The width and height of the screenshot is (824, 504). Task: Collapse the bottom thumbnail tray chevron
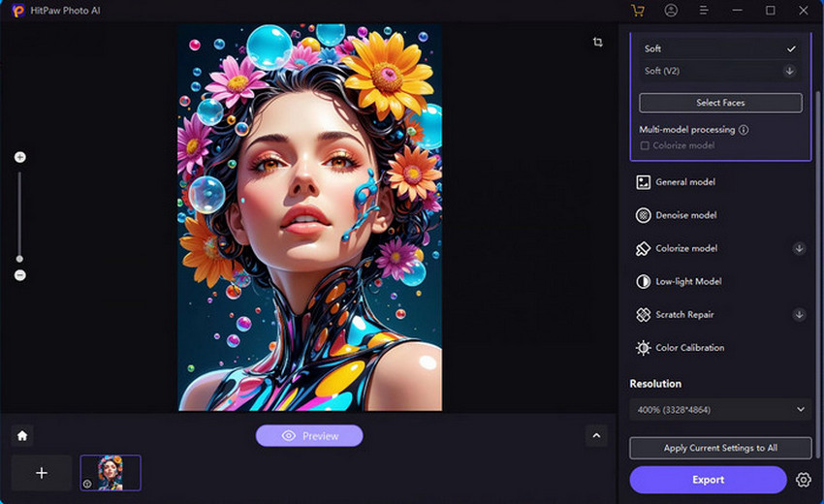596,436
